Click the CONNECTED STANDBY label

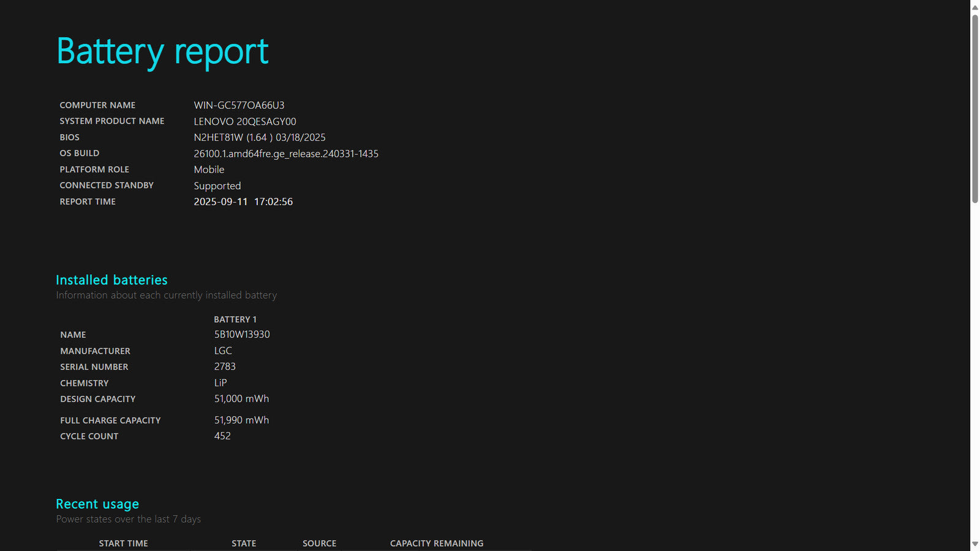(107, 185)
